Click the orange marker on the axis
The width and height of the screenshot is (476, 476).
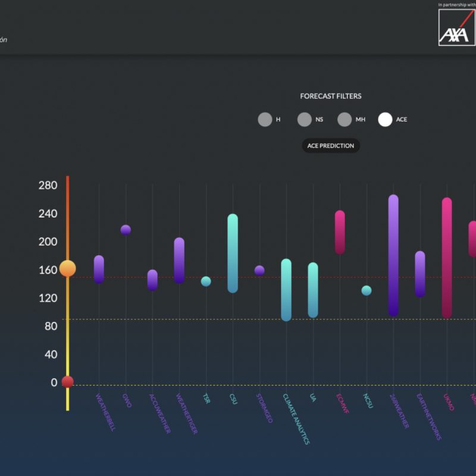[68, 268]
